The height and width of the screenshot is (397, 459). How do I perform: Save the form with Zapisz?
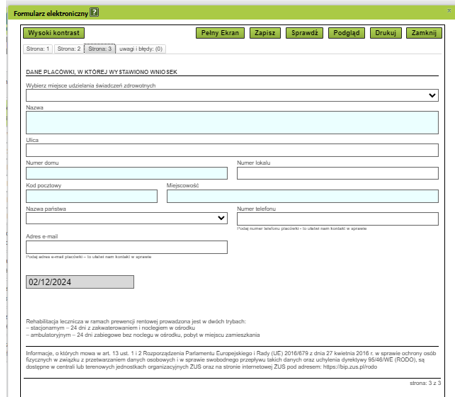coord(265,33)
